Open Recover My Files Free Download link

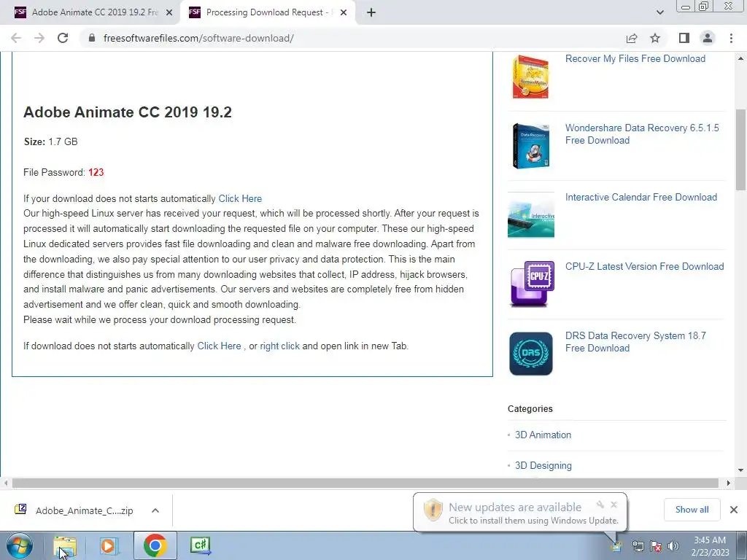click(x=635, y=58)
